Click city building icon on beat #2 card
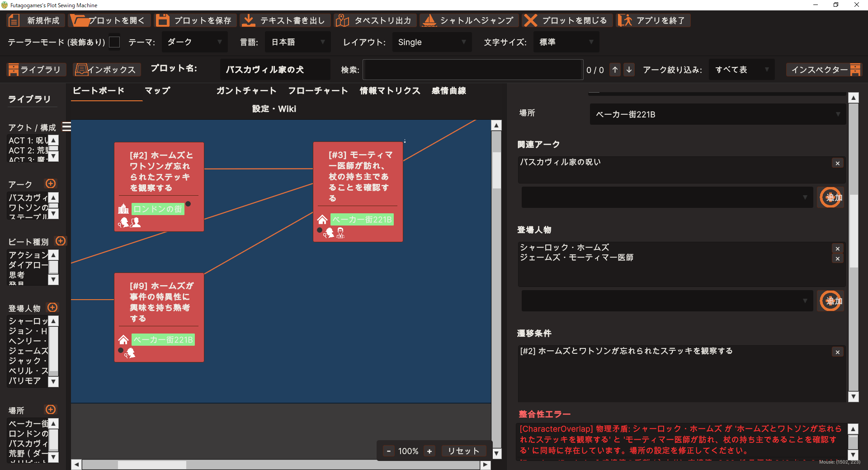 123,209
